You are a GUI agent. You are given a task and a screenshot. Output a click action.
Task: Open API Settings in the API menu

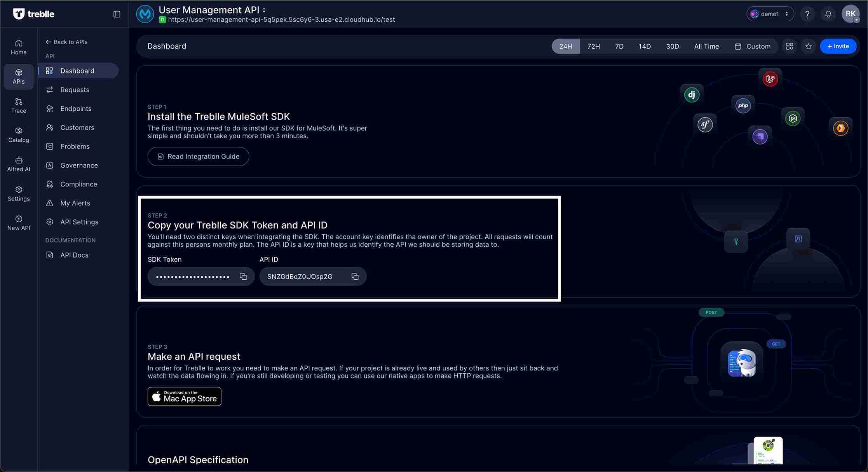(x=78, y=222)
